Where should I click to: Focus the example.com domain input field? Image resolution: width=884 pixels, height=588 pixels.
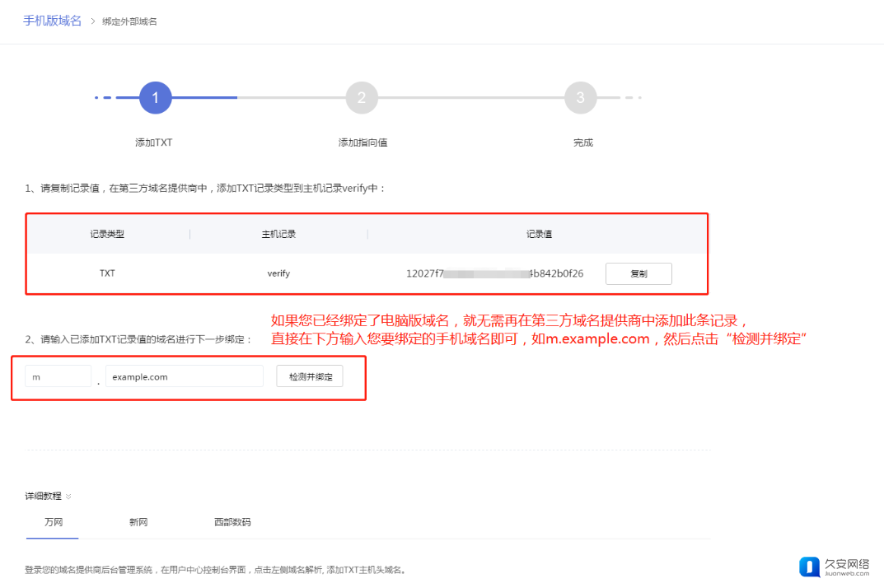coord(184,376)
